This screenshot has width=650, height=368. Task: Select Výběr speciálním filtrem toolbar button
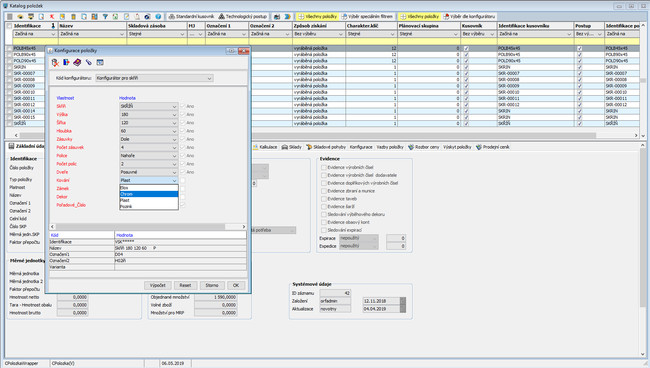tap(367, 17)
